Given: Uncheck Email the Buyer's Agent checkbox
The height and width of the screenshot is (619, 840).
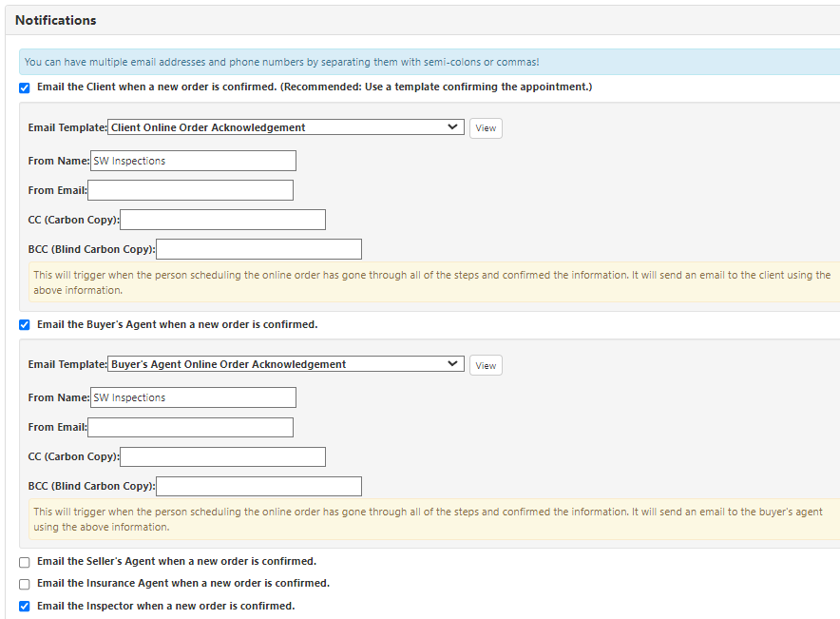Looking at the screenshot, I should [x=25, y=325].
